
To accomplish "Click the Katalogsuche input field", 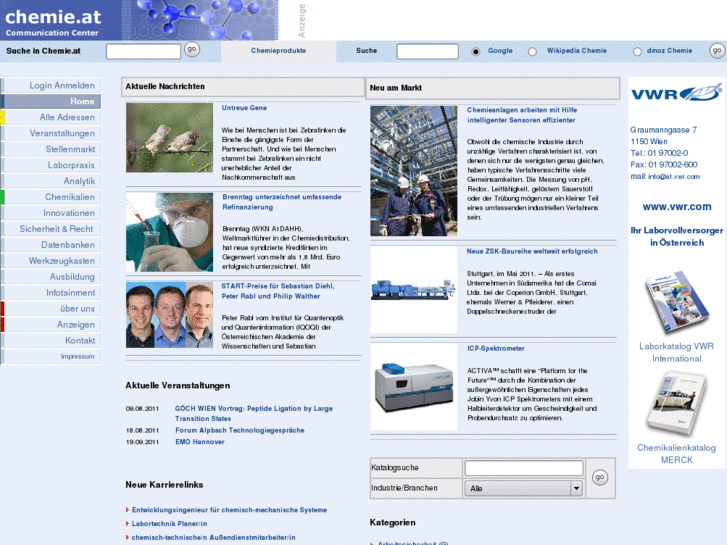I will (x=523, y=468).
